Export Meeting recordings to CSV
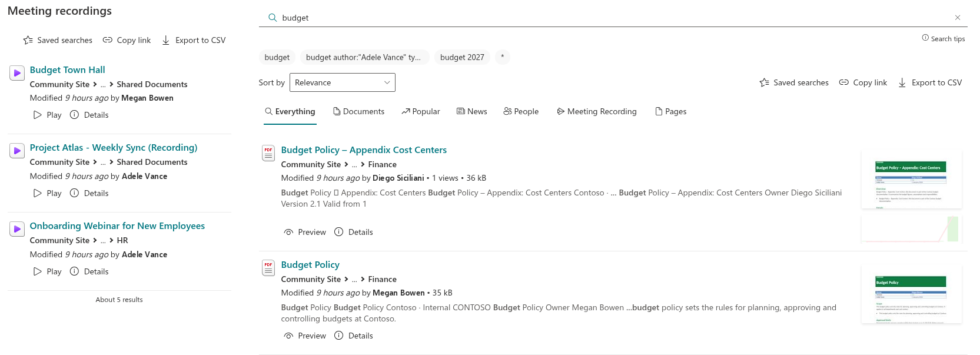The width and height of the screenshot is (980, 355). tap(194, 40)
